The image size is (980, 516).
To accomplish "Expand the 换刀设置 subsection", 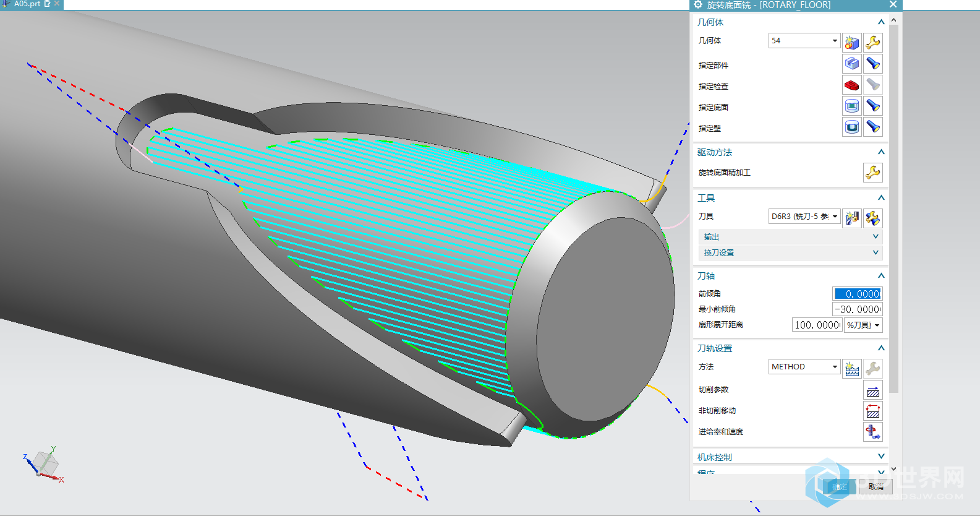I will pyautogui.click(x=790, y=252).
